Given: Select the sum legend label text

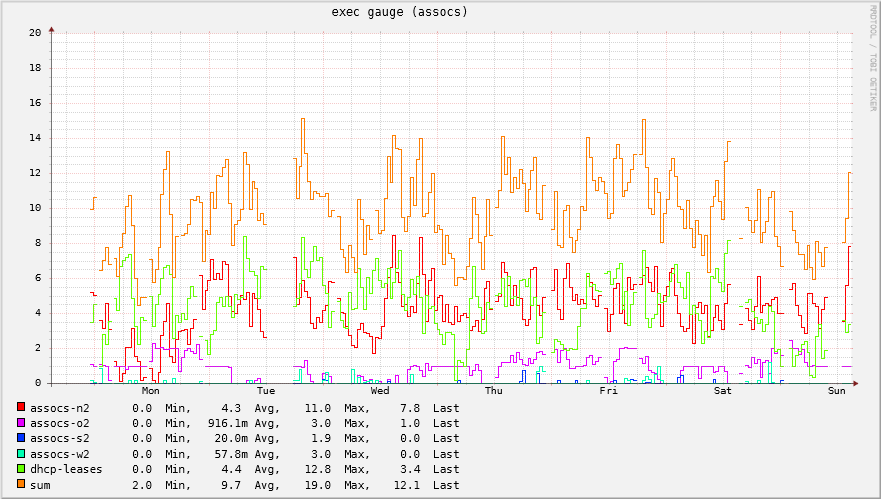Looking at the screenshot, I should tap(40, 484).
